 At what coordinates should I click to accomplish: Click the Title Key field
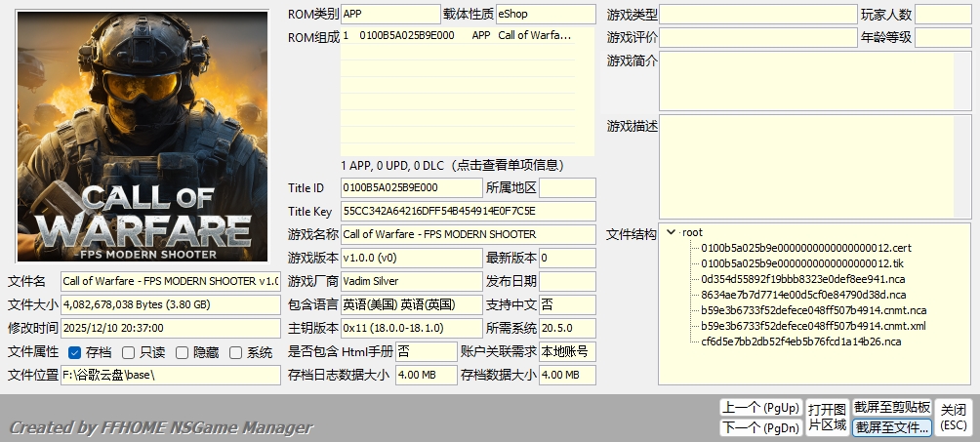(468, 211)
